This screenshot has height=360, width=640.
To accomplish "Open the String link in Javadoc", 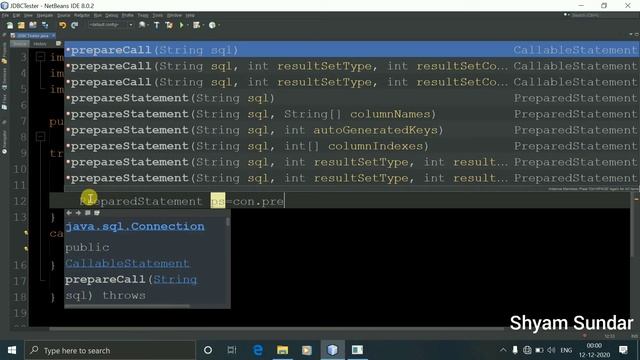I will coord(175,280).
